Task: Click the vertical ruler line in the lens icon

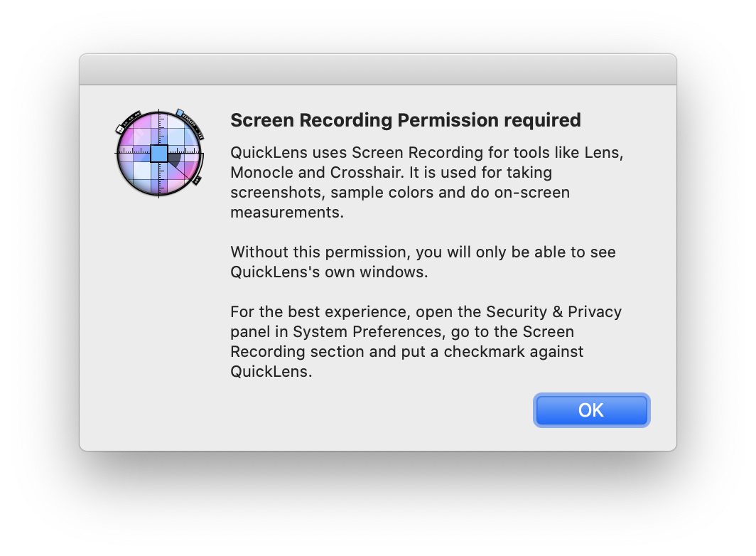Action: pyautogui.click(x=158, y=153)
